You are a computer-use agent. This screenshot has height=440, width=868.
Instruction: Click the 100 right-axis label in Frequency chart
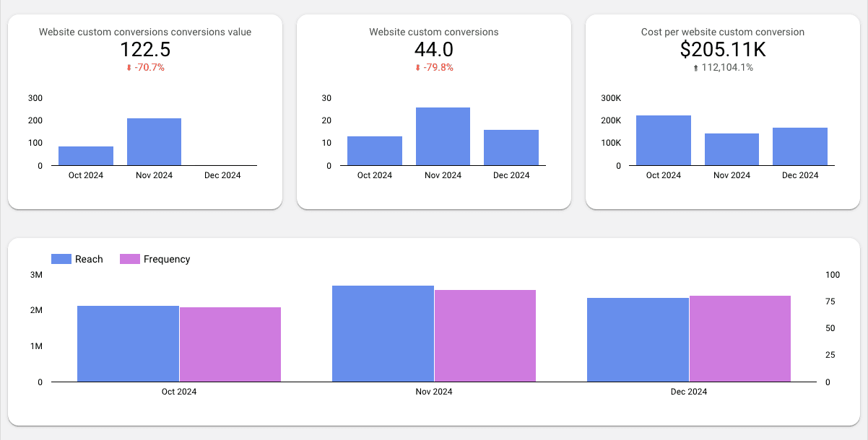[833, 275]
